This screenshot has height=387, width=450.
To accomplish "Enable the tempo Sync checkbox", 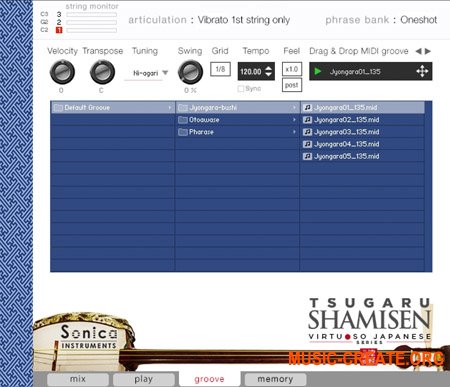I will click(x=241, y=89).
